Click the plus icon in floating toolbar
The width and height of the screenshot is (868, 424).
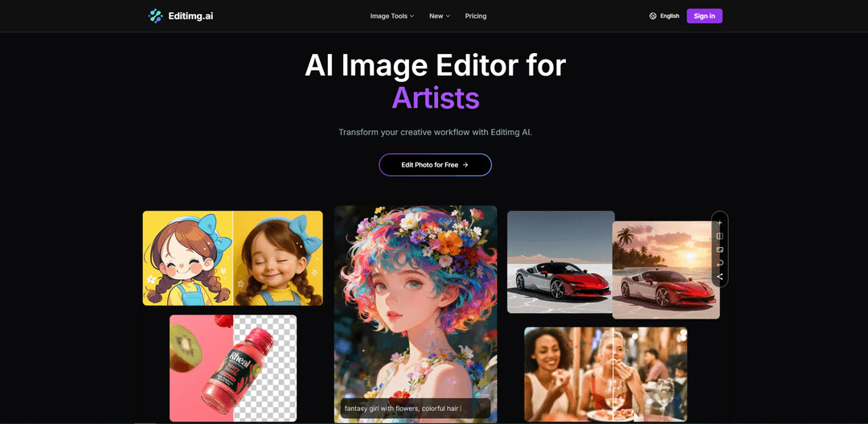(719, 223)
